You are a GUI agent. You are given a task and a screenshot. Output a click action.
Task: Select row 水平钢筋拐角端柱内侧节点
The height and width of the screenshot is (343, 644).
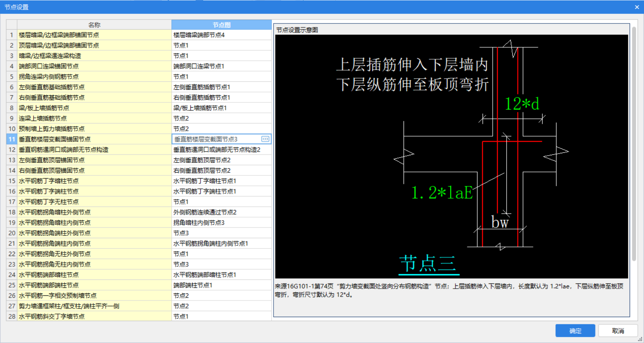94,243
